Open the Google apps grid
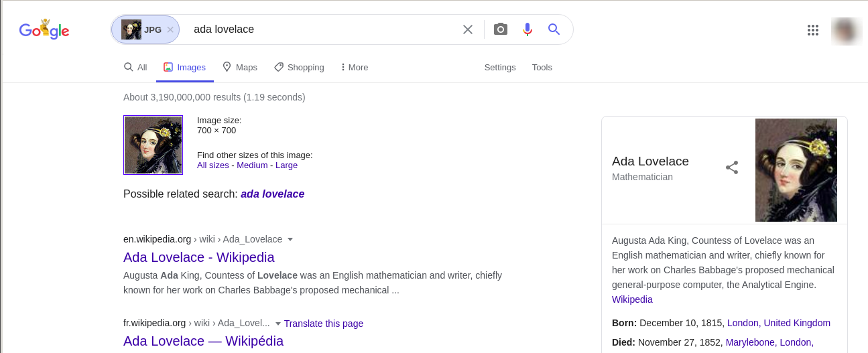This screenshot has height=353, width=868. pyautogui.click(x=813, y=29)
